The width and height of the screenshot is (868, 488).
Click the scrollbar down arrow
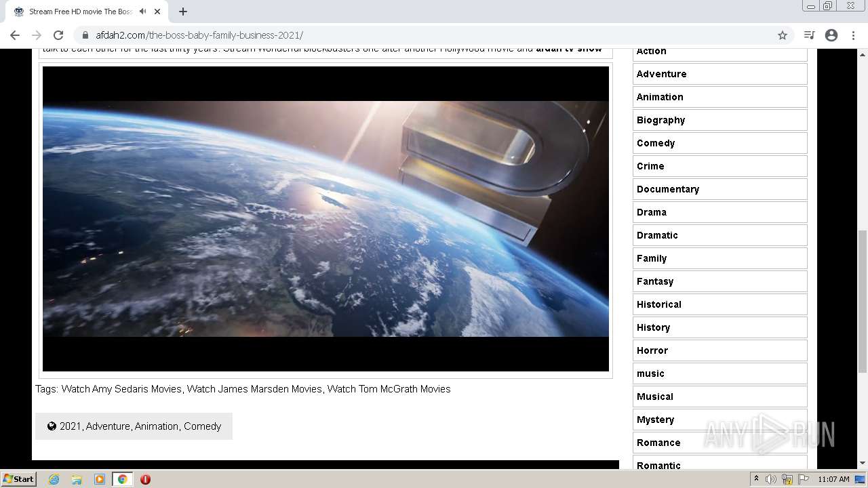(x=863, y=464)
